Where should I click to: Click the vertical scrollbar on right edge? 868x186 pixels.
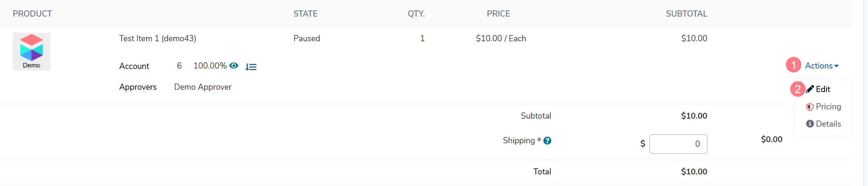pyautogui.click(x=866, y=93)
